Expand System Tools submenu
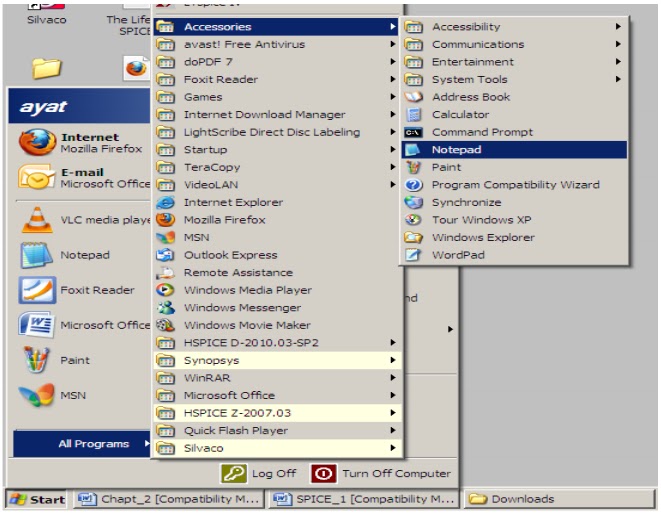Viewport: 661px width, 513px height. point(514,80)
